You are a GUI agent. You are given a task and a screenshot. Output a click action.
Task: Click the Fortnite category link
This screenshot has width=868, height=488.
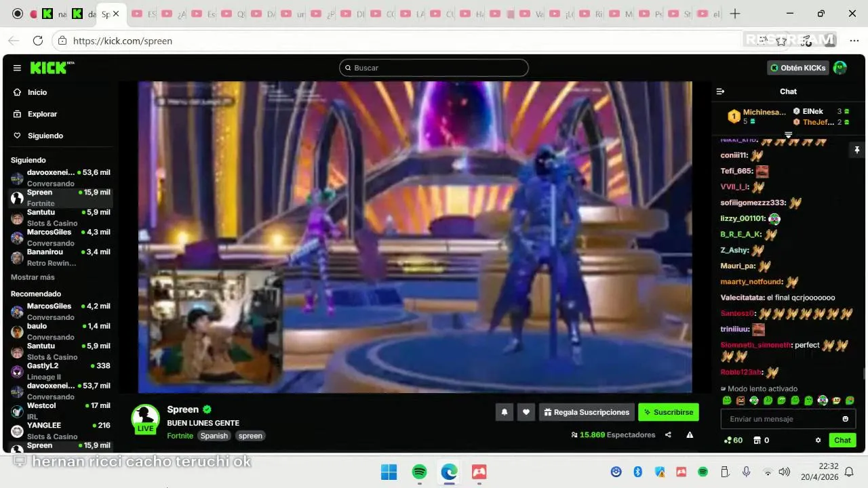point(180,436)
